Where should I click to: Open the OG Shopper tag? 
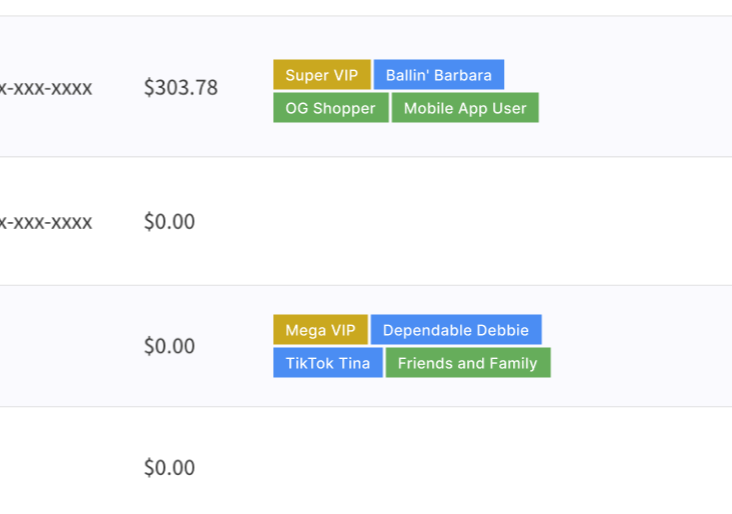330,108
